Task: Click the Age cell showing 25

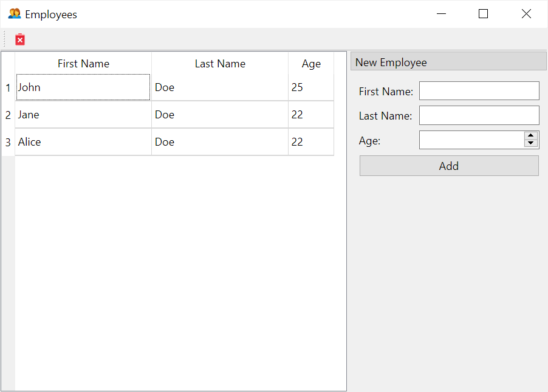Action: click(310, 87)
